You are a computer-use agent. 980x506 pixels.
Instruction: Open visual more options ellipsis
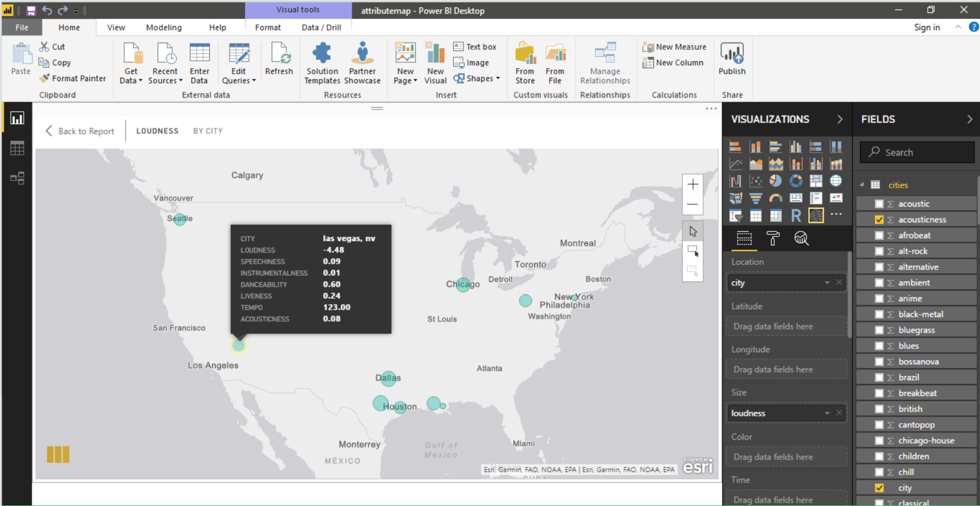coord(711,108)
